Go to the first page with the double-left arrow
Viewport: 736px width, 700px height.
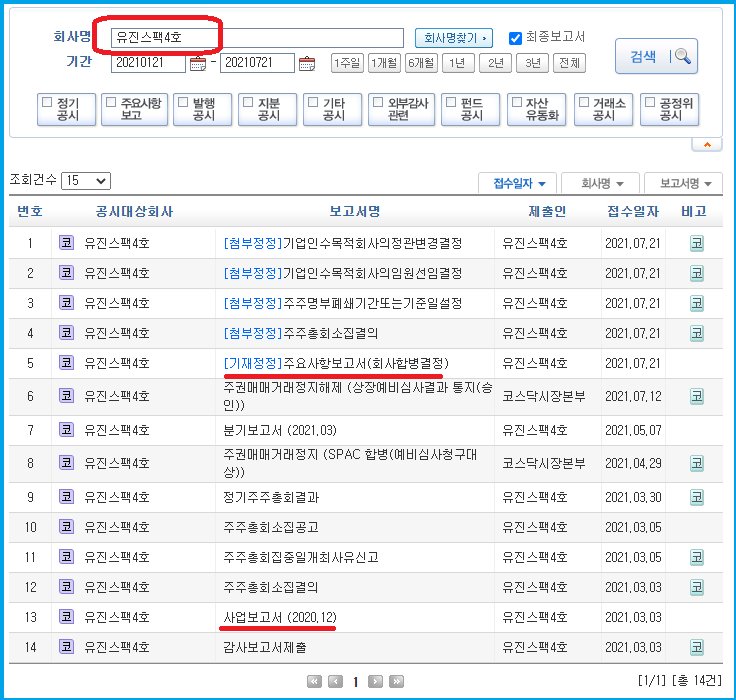(x=314, y=681)
